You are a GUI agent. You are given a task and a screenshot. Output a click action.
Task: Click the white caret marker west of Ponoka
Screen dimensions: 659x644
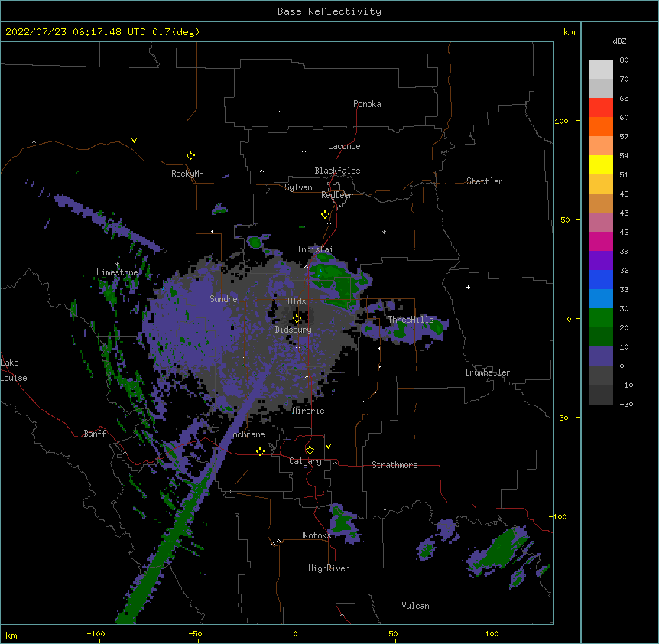click(279, 112)
